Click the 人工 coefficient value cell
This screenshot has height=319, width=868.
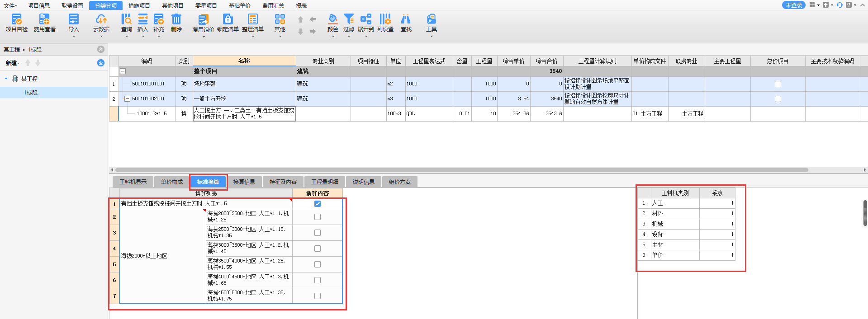click(x=717, y=203)
